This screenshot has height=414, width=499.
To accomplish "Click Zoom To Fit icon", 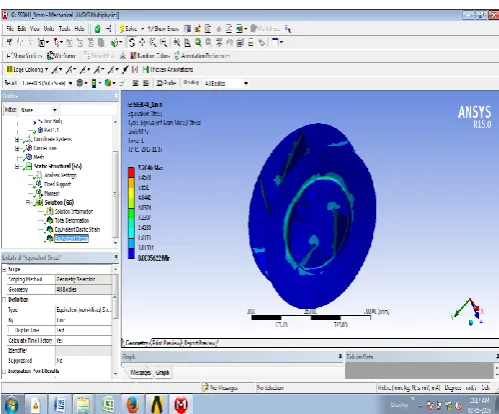I will click(177, 42).
